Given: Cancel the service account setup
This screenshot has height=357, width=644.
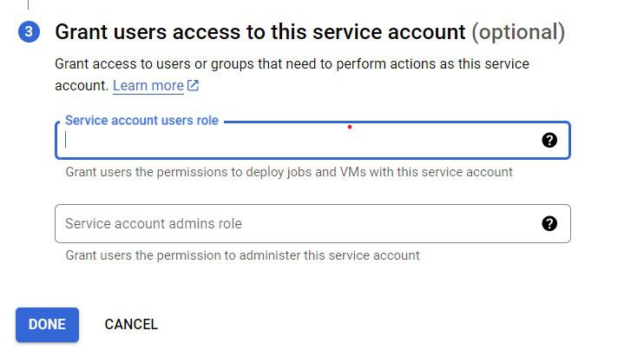Looking at the screenshot, I should [x=131, y=324].
